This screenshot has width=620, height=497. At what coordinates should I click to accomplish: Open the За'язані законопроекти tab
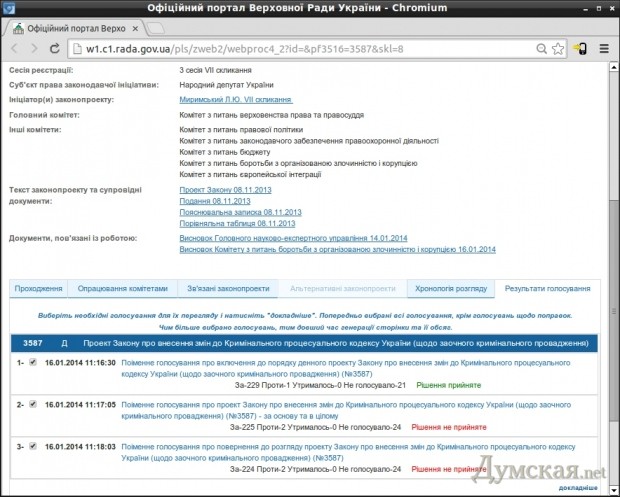(227, 289)
